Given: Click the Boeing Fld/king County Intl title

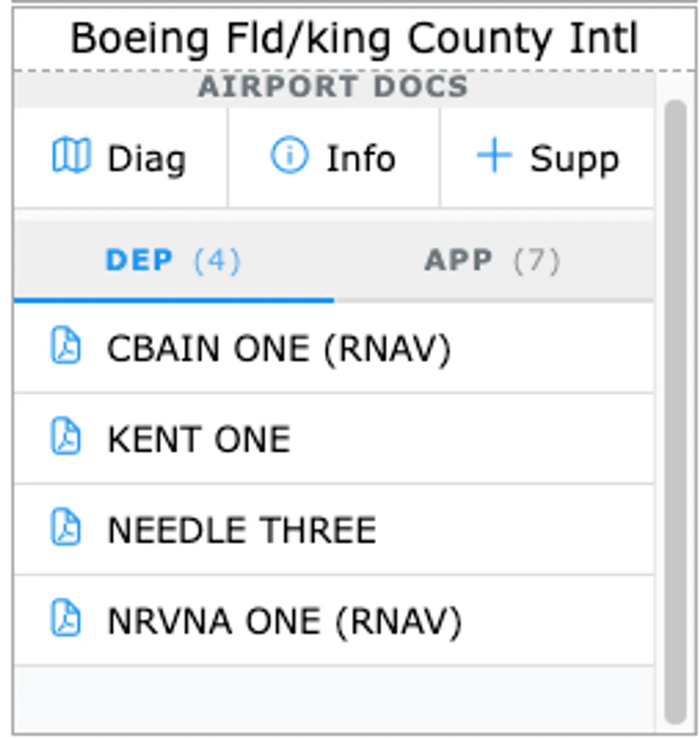Looking at the screenshot, I should (354, 38).
